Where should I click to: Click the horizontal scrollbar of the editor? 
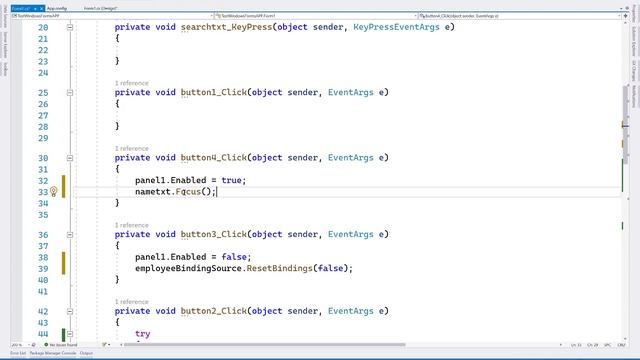tap(264, 345)
